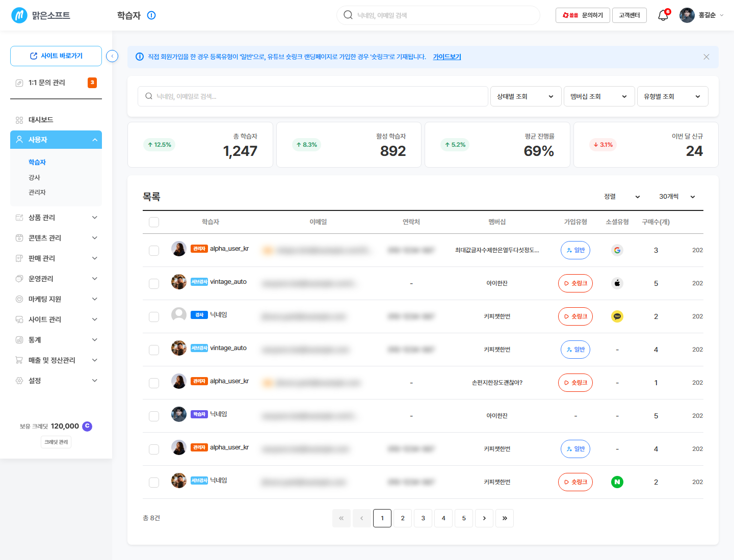Open 대시보드 in the sidebar
This screenshot has height=560, width=734.
tap(56, 120)
